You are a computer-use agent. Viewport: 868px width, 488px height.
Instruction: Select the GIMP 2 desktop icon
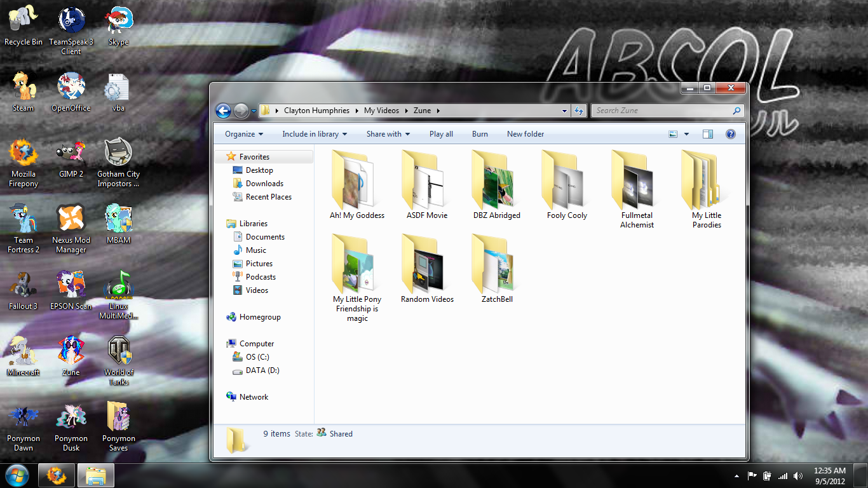pyautogui.click(x=71, y=158)
